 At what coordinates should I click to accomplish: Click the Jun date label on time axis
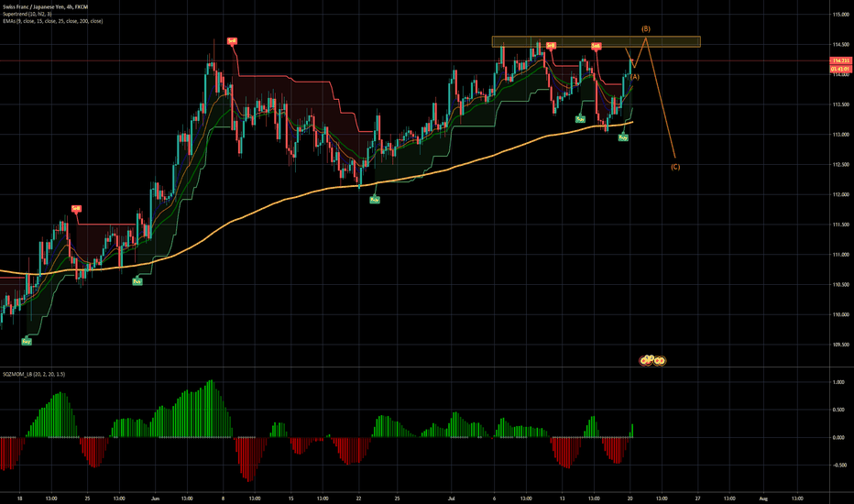click(x=155, y=499)
